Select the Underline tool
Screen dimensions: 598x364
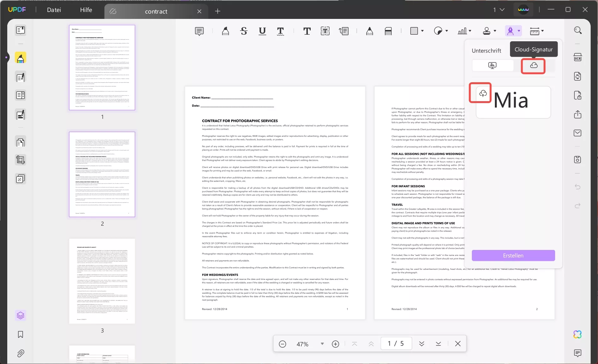[x=262, y=31]
